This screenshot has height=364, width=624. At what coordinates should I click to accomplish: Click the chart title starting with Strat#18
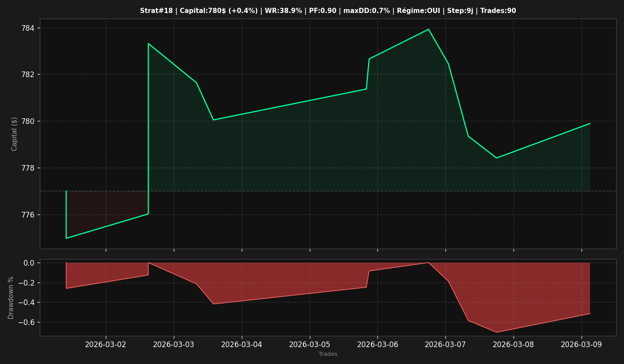[x=328, y=11]
